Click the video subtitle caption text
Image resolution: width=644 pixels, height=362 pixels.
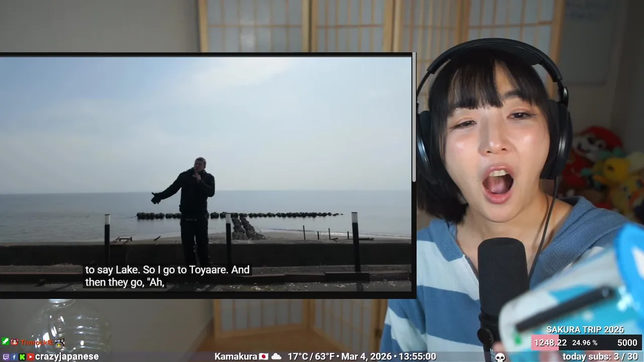167,276
